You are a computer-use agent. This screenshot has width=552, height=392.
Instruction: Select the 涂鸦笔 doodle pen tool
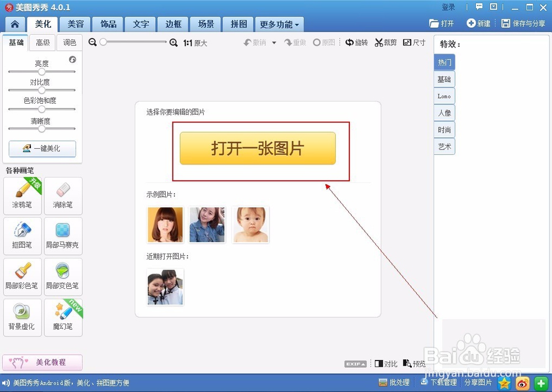pos(22,196)
